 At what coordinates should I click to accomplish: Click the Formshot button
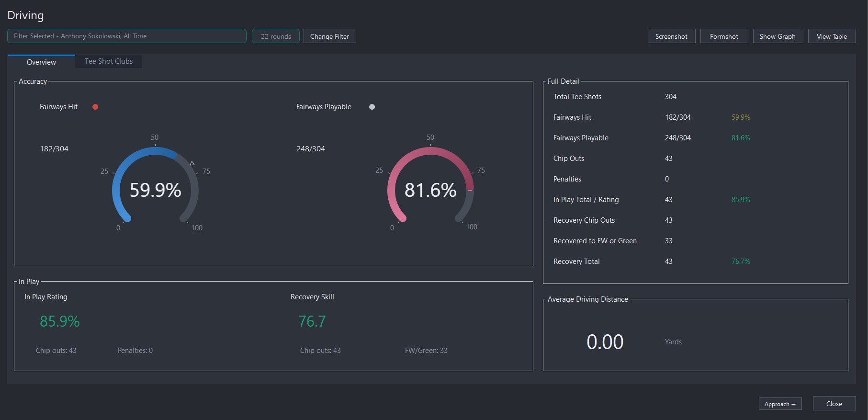tap(724, 36)
